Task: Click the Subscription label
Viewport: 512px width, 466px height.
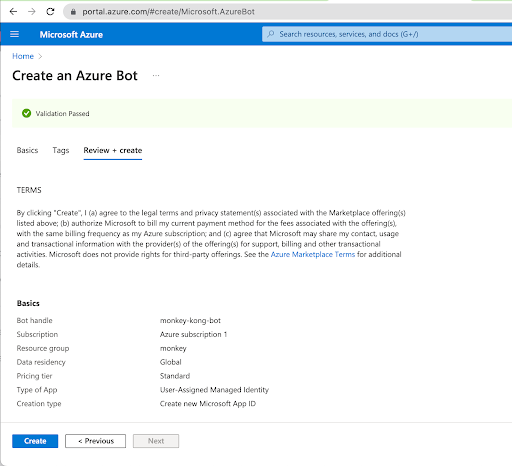Action: pos(37,334)
